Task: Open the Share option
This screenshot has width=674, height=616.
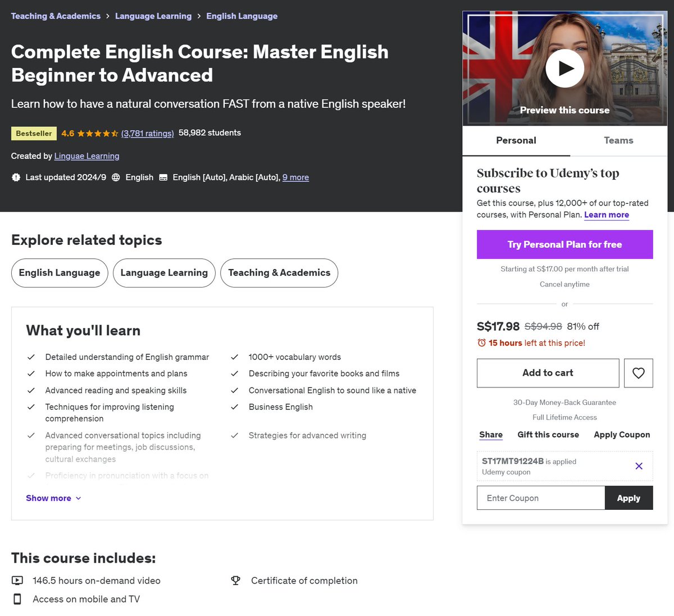Action: [x=491, y=435]
